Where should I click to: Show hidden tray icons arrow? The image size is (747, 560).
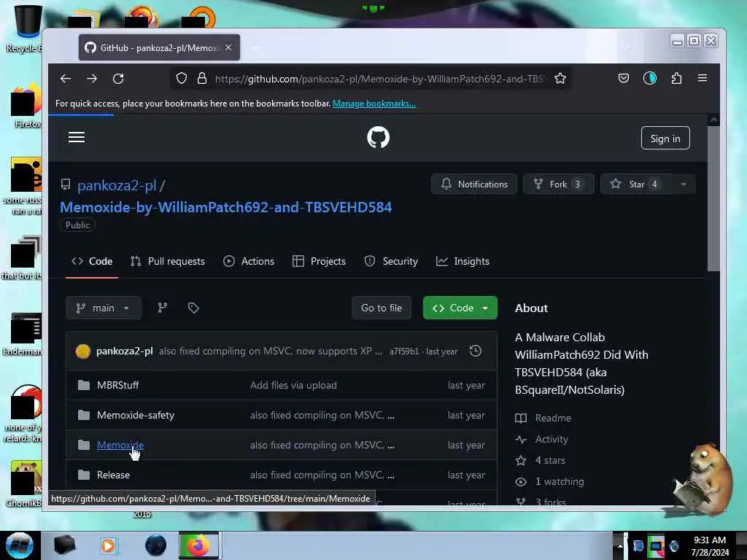pos(620,546)
